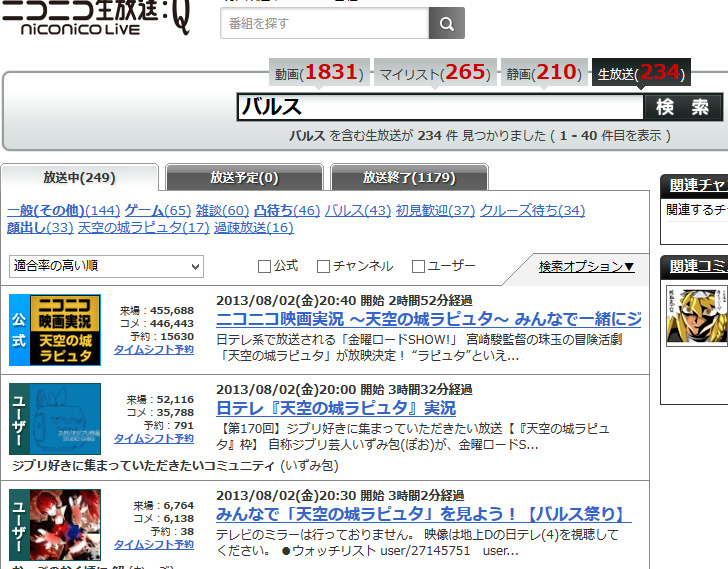Check the チャンネル filter checkbox

tap(323, 266)
